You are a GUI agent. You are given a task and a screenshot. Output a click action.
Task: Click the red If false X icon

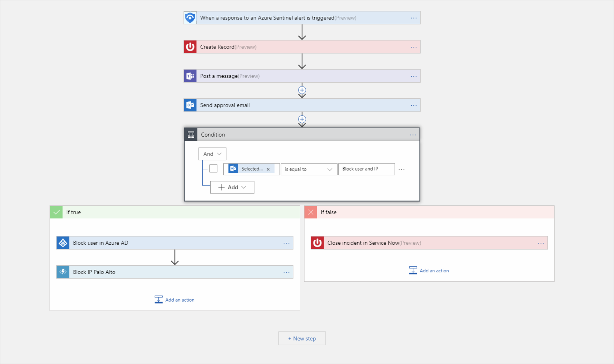pos(310,212)
